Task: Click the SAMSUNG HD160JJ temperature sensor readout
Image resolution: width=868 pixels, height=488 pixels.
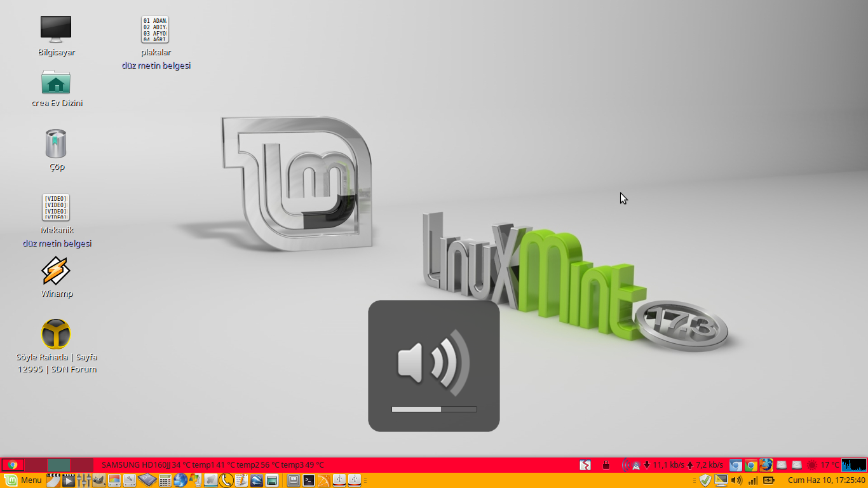Action: [x=213, y=465]
